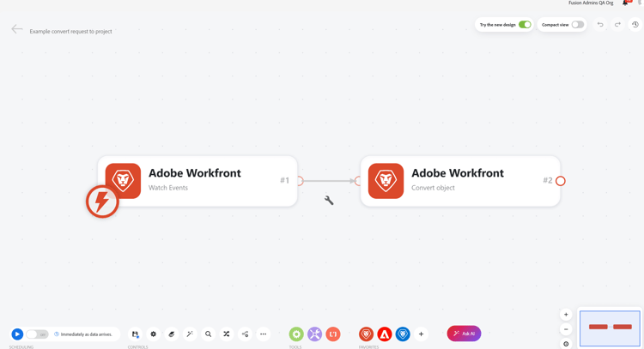The width and height of the screenshot is (644, 349).
Task: Undo the last change
Action: click(x=600, y=25)
